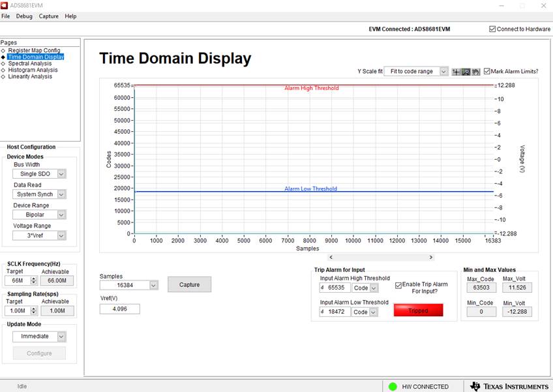Go to Histogram Analysis page
Viewport: 553px width, 392px height.
pos(33,70)
